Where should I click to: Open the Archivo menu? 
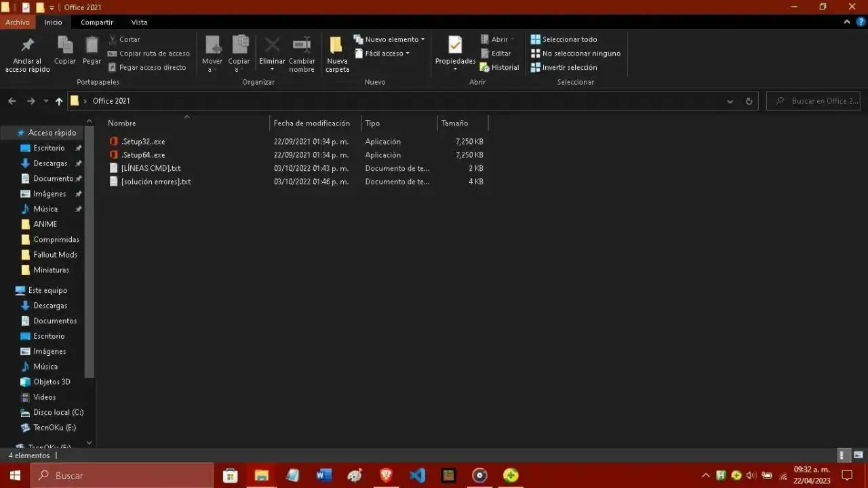click(x=18, y=22)
